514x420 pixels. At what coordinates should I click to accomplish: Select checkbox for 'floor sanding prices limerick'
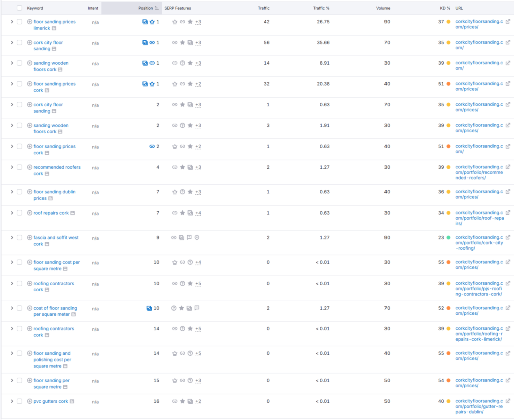(x=20, y=22)
